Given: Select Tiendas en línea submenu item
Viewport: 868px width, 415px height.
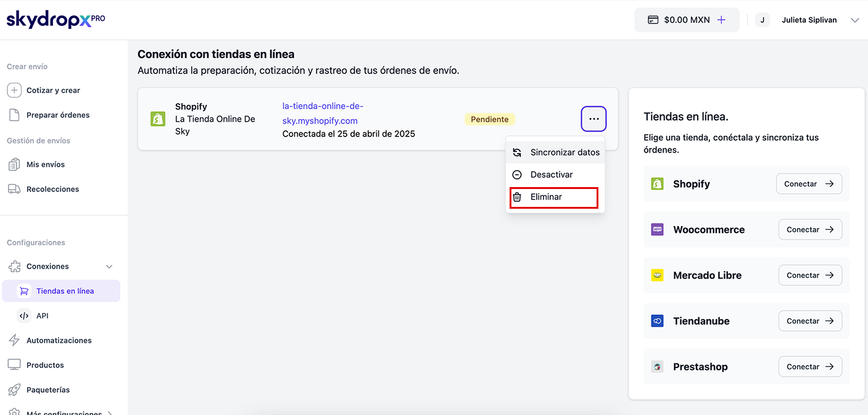Looking at the screenshot, I should (x=61, y=291).
